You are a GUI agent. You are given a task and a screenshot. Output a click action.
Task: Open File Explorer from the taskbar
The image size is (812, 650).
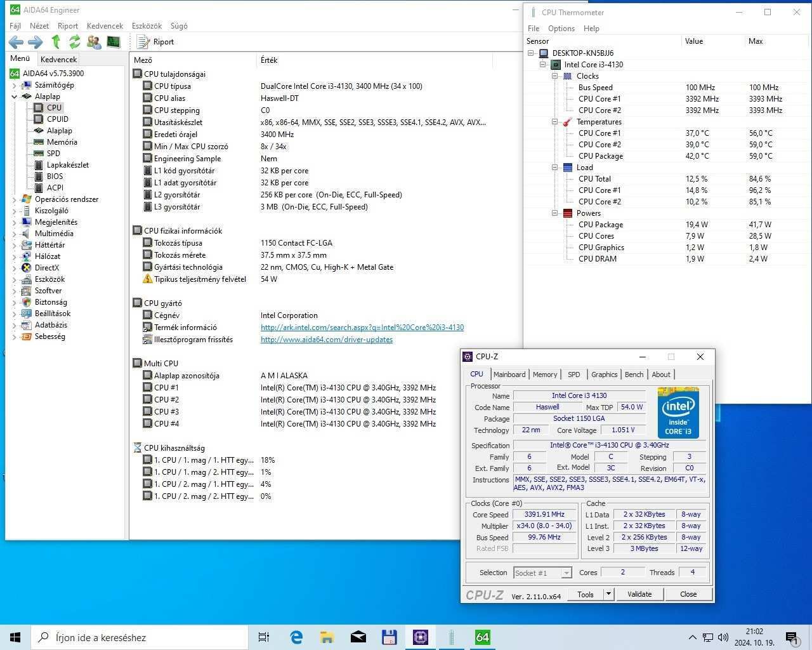pyautogui.click(x=327, y=637)
